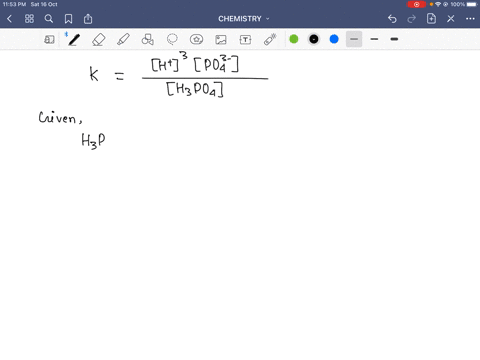Open the share/export icon
480x360 pixels.
(x=88, y=19)
